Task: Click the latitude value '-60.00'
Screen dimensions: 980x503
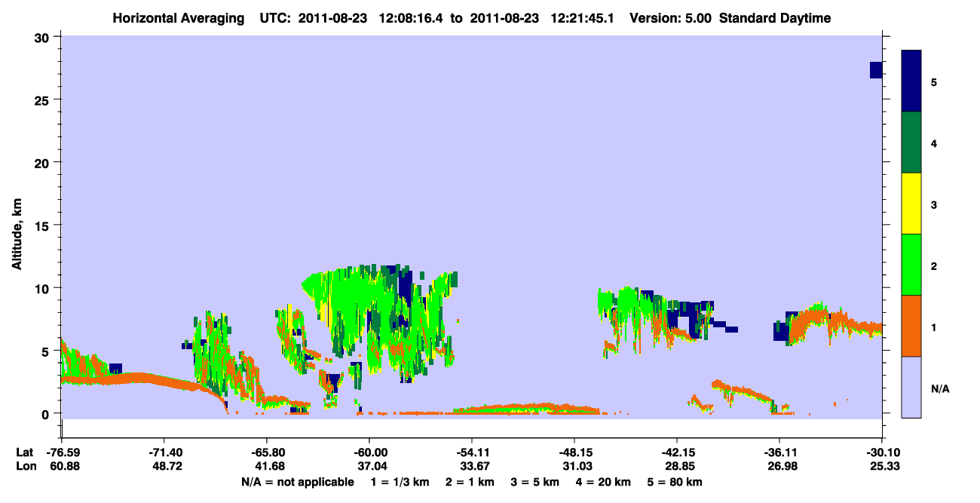Action: [369, 452]
